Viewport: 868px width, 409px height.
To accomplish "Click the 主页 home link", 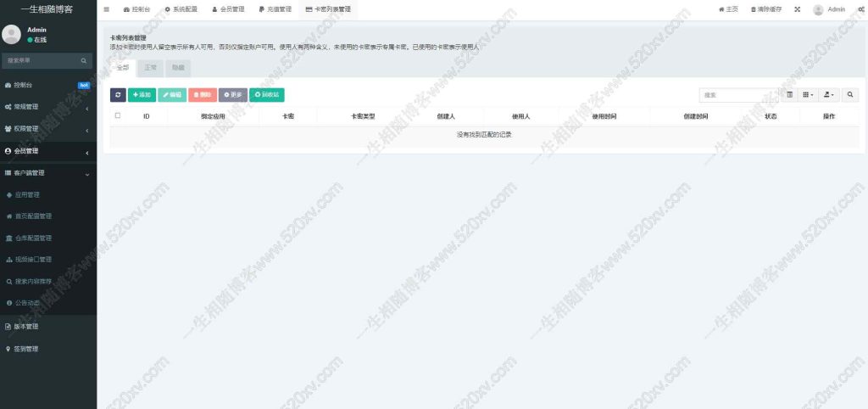I will coord(728,9).
